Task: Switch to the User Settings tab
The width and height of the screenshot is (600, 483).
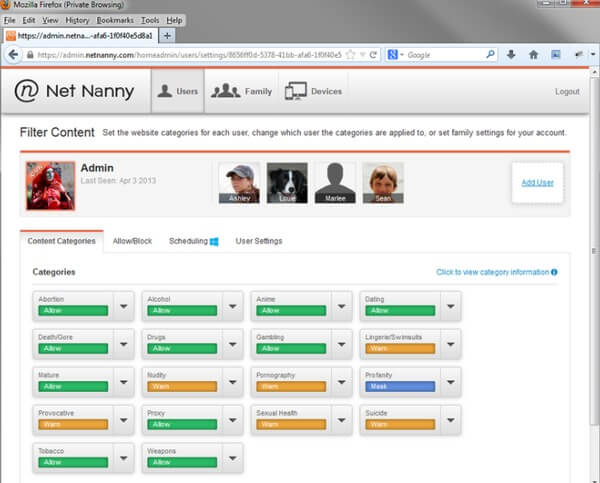Action: [259, 241]
